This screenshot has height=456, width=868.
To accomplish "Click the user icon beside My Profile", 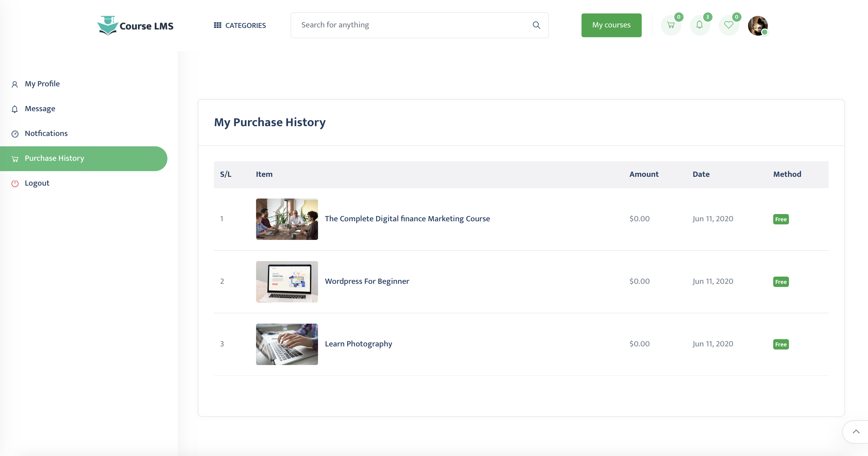I will pos(15,84).
